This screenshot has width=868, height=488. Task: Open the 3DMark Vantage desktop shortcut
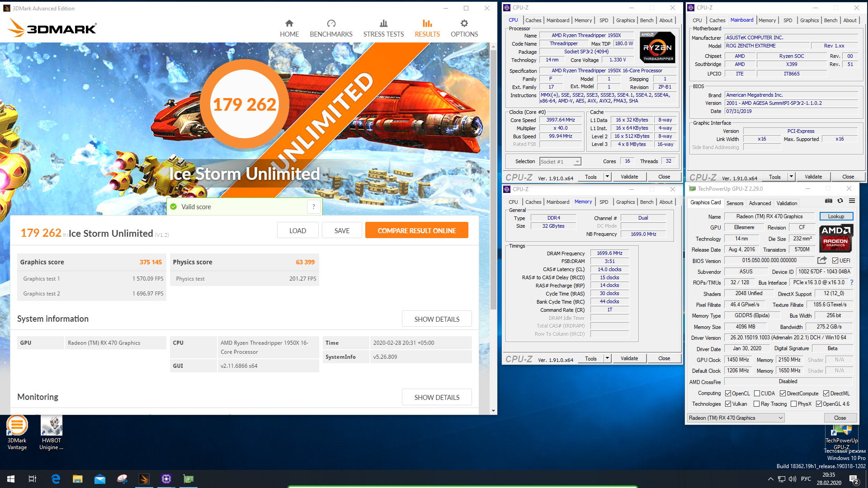click(17, 433)
